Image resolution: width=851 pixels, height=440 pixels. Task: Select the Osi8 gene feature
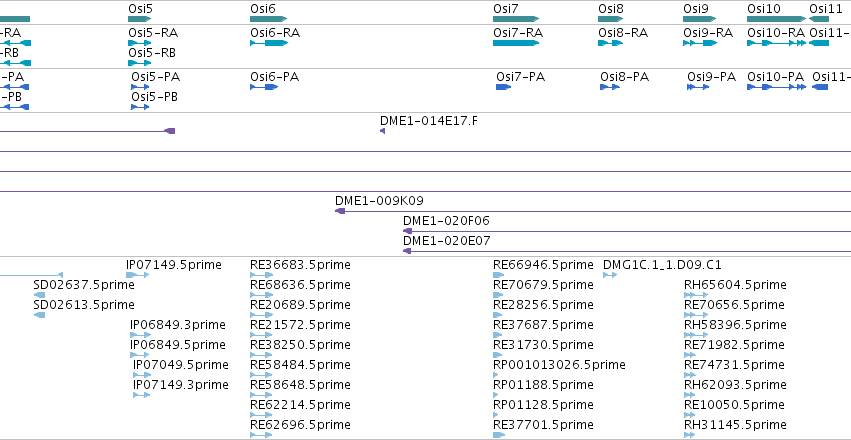(611, 19)
